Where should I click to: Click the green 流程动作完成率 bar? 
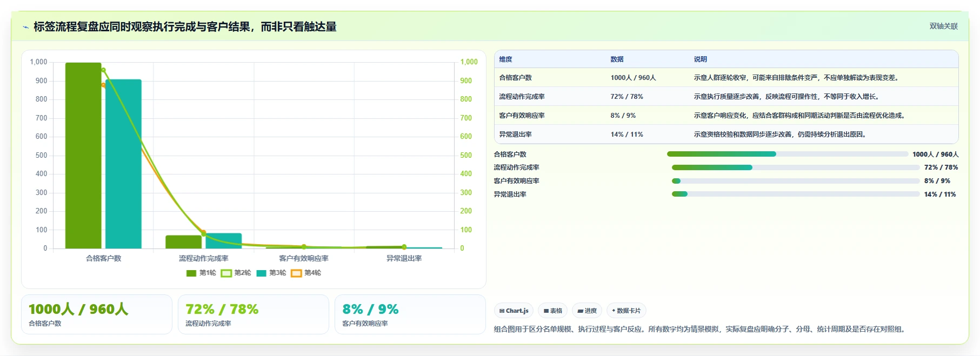click(x=183, y=242)
